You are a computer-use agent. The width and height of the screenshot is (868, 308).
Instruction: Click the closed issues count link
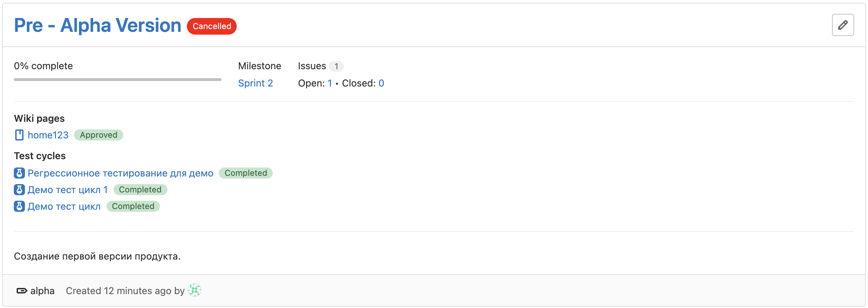point(381,83)
